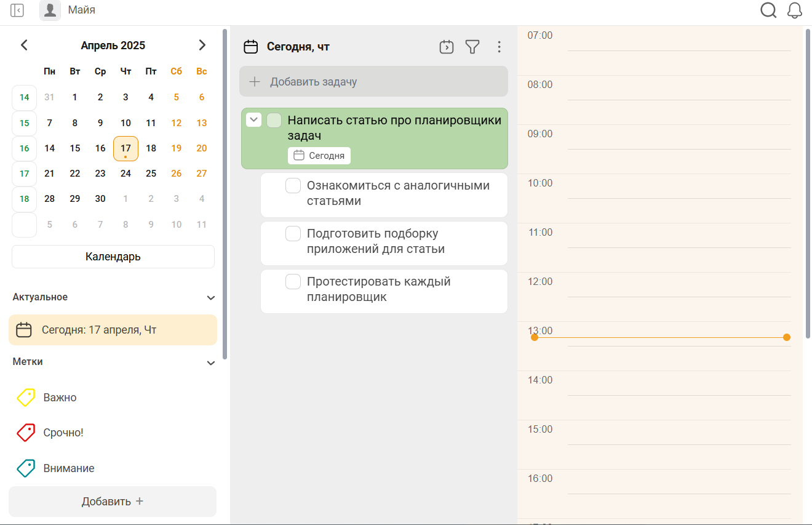Viewport: 812px width, 525px height.
Task: Click the red Срочно! tag icon
Action: (x=25, y=433)
